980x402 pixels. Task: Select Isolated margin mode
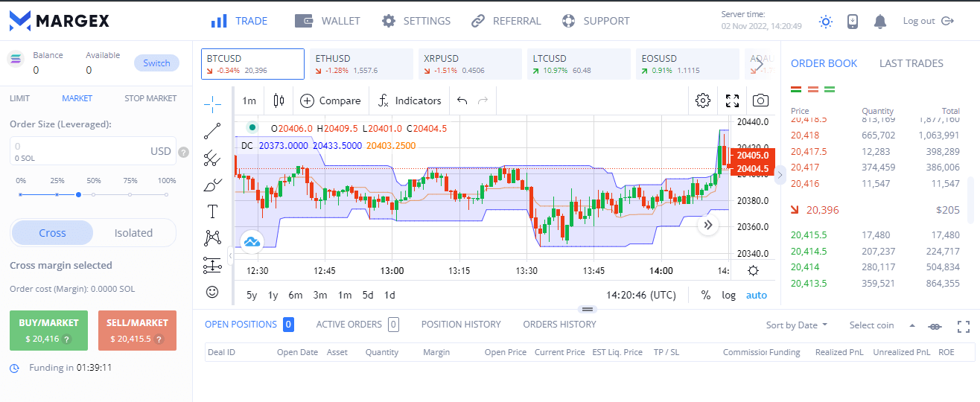(133, 233)
